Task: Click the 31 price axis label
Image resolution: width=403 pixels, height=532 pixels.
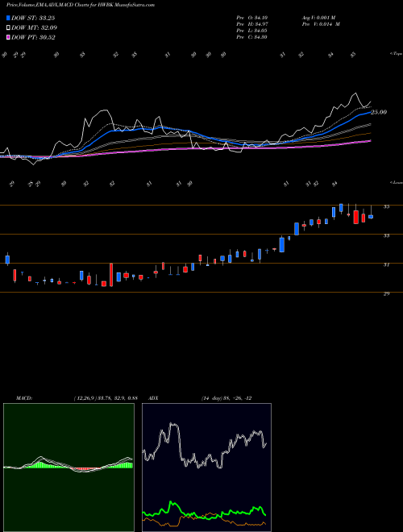Action: [x=386, y=264]
